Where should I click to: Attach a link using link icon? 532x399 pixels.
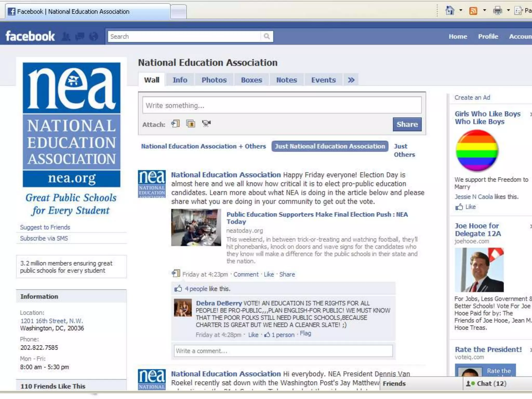[176, 124]
